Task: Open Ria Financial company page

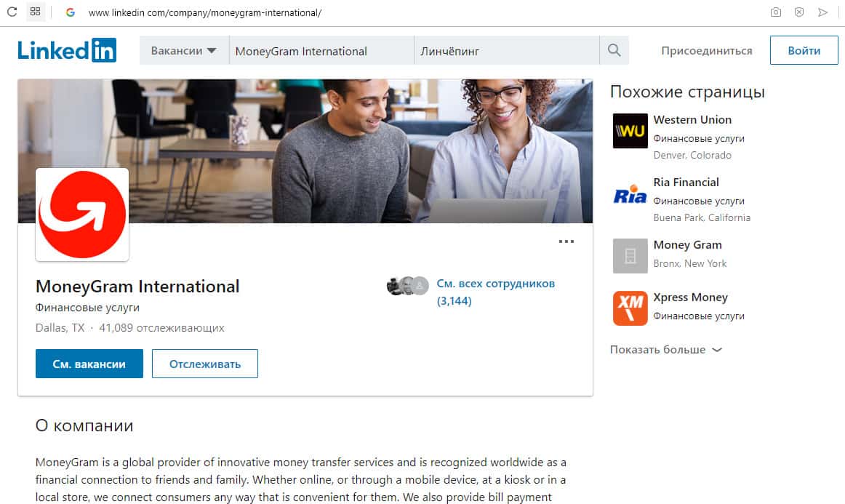Action: [x=686, y=183]
